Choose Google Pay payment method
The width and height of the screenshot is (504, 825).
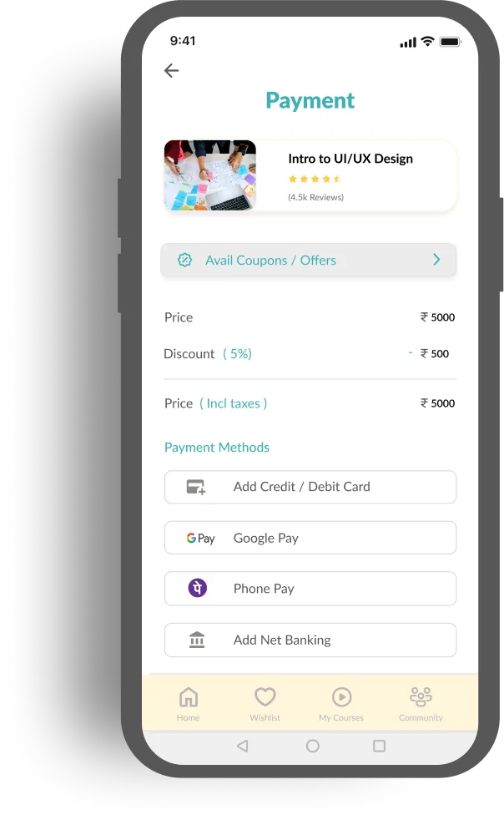tap(310, 538)
